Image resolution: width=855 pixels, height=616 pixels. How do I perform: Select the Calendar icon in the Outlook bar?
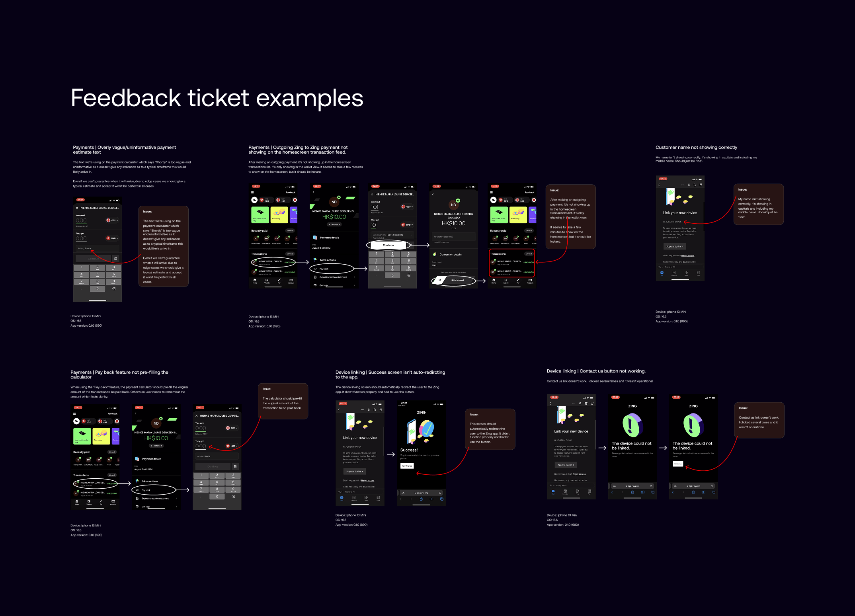(674, 273)
